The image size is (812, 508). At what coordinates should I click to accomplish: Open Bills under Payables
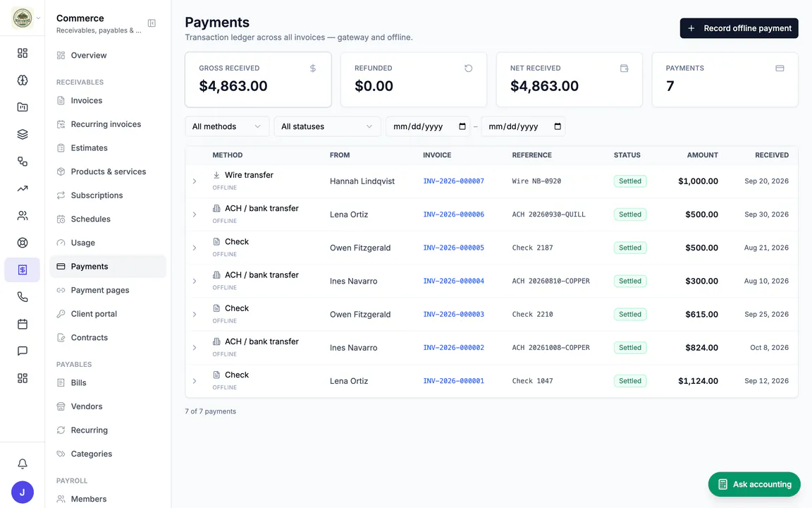coord(108,382)
